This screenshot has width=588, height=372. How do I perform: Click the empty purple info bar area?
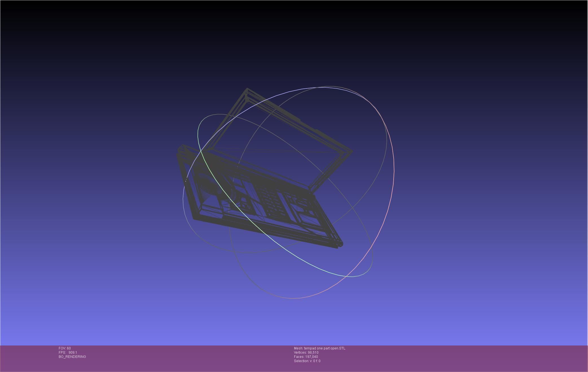(x=451, y=358)
